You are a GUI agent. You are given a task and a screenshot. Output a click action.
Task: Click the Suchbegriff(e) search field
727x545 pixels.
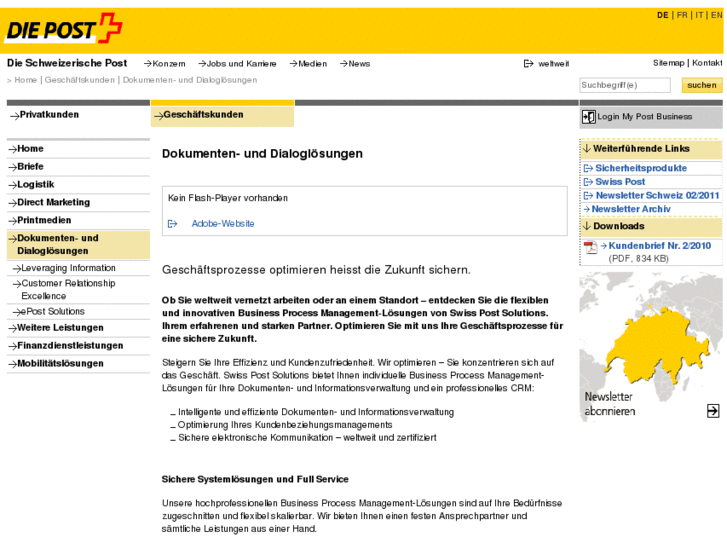pyautogui.click(x=625, y=85)
